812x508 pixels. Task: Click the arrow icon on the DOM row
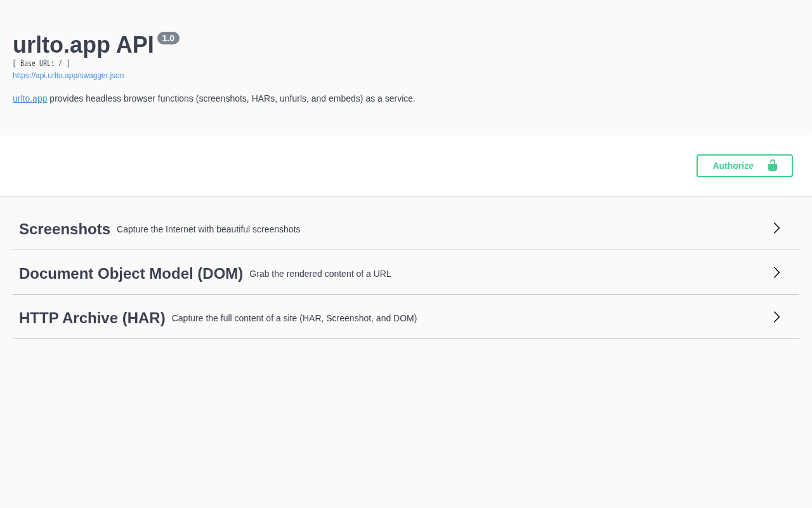pyautogui.click(x=776, y=272)
